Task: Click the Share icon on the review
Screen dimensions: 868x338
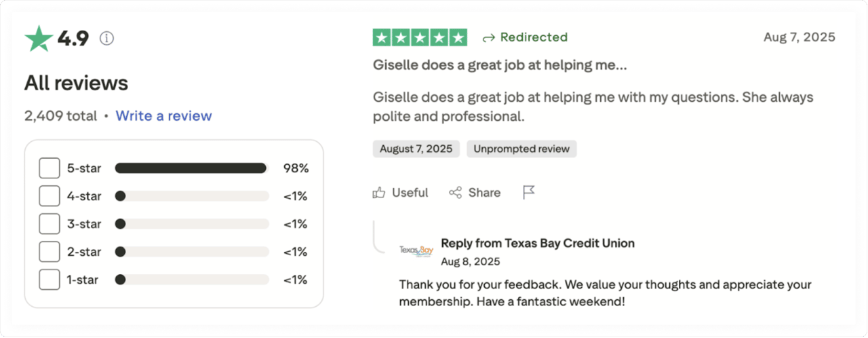Action: pyautogui.click(x=456, y=193)
